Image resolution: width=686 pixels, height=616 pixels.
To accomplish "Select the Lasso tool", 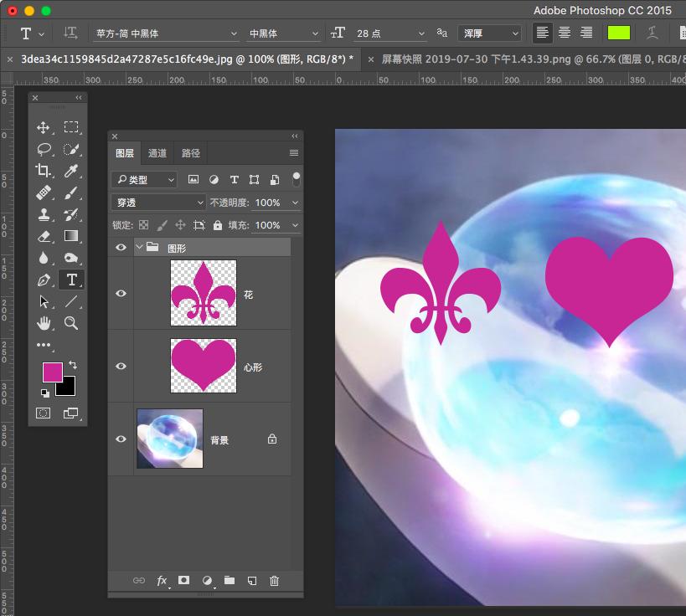I will pos(44,149).
